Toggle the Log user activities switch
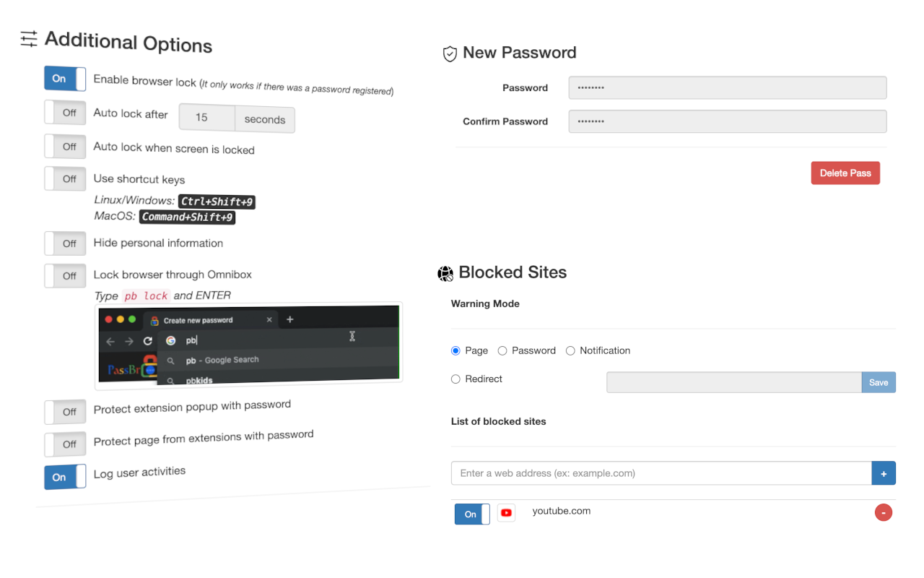This screenshot has width=924, height=578. pyautogui.click(x=65, y=477)
